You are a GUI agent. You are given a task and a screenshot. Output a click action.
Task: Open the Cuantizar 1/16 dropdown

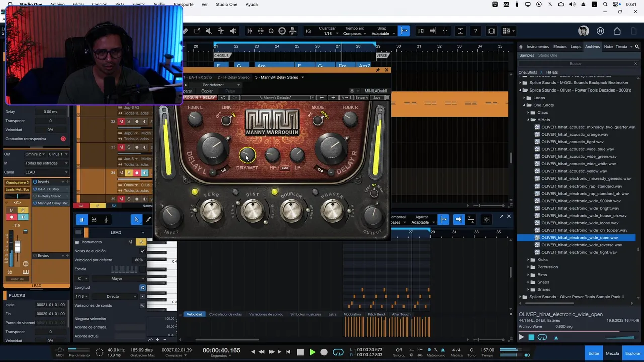point(328,34)
